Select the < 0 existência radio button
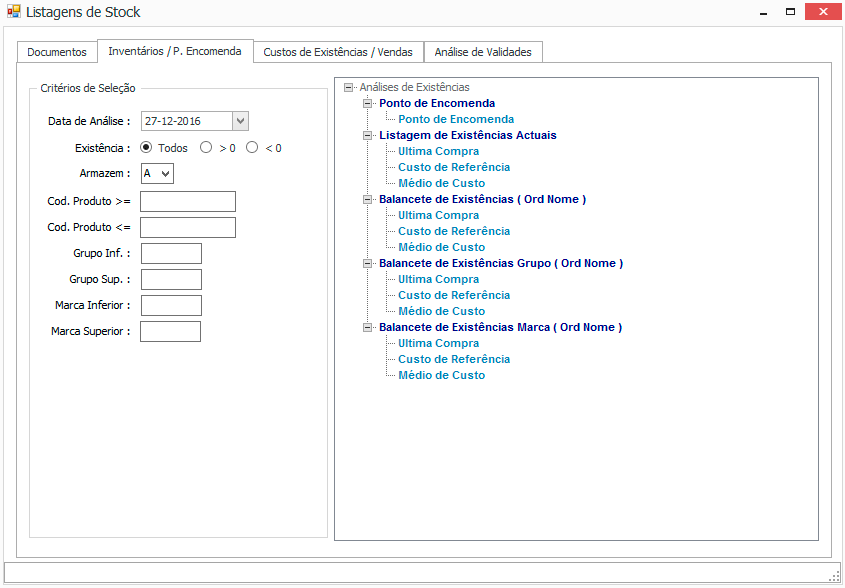 (252, 148)
